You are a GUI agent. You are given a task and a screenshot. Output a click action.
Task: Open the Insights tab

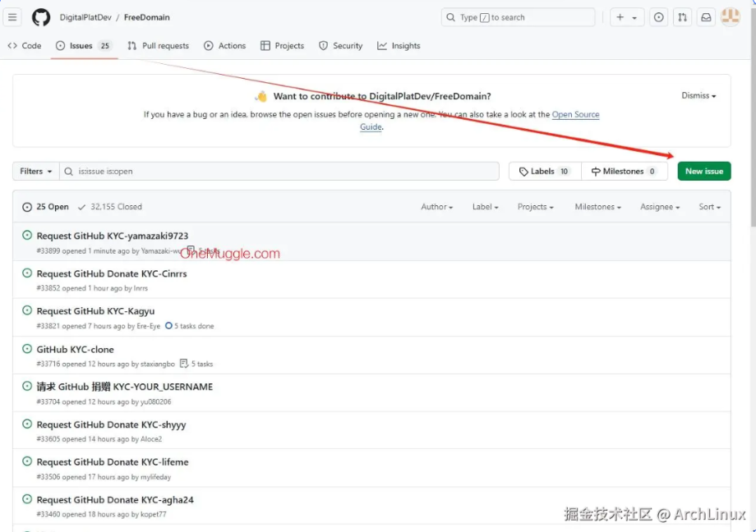[399, 46]
